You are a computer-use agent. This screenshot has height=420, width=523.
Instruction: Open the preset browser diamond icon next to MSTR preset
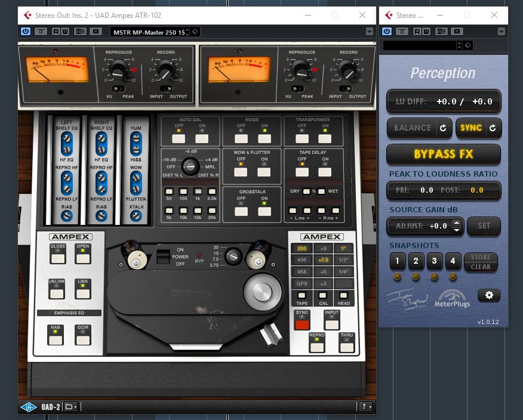point(195,32)
